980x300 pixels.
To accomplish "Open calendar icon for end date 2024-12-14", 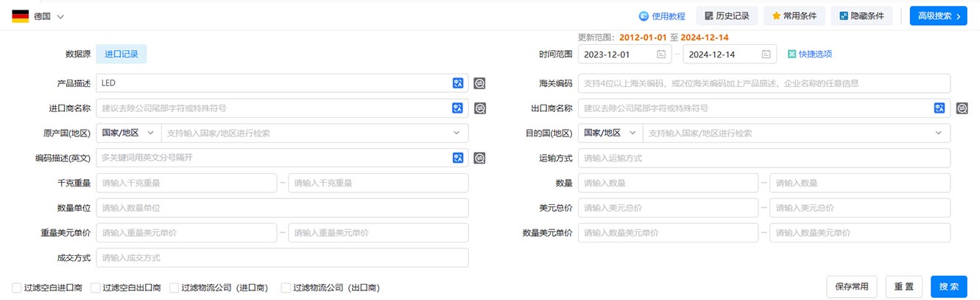I will click(x=766, y=54).
